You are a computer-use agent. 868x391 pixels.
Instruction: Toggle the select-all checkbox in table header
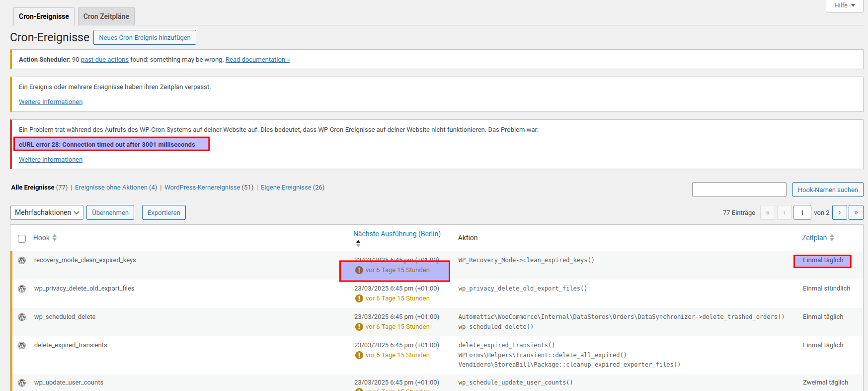pos(22,239)
